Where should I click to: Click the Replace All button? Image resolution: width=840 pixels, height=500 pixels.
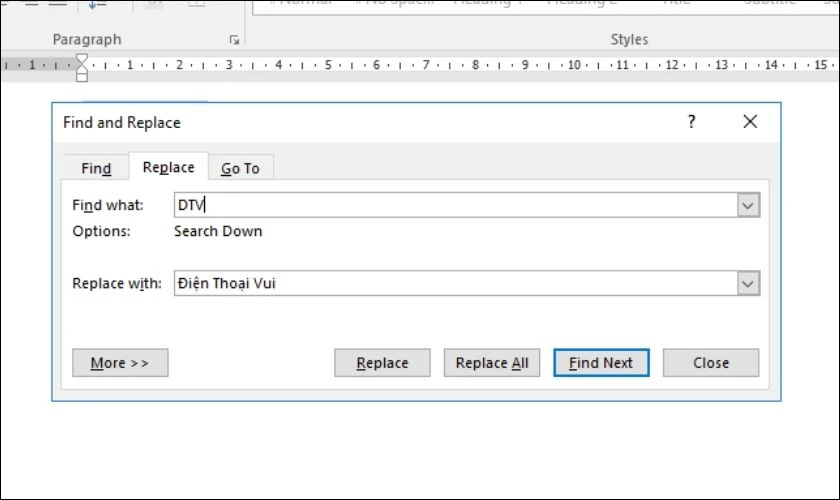click(x=492, y=363)
